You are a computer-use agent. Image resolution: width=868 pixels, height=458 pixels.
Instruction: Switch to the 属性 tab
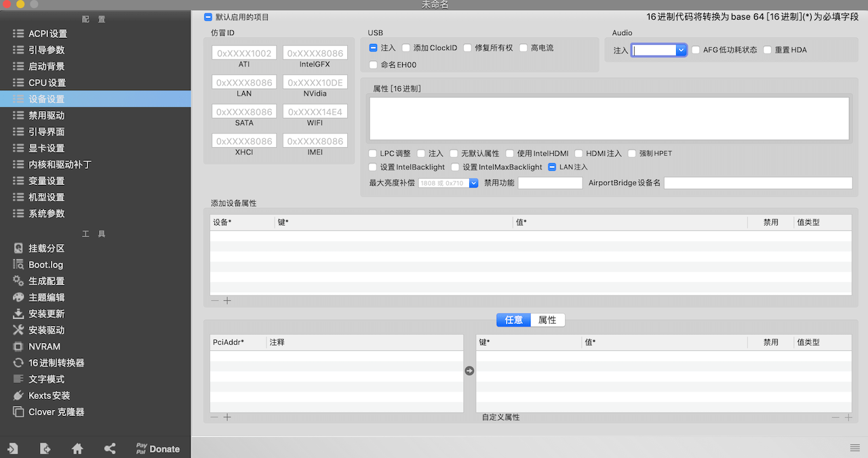(x=547, y=320)
